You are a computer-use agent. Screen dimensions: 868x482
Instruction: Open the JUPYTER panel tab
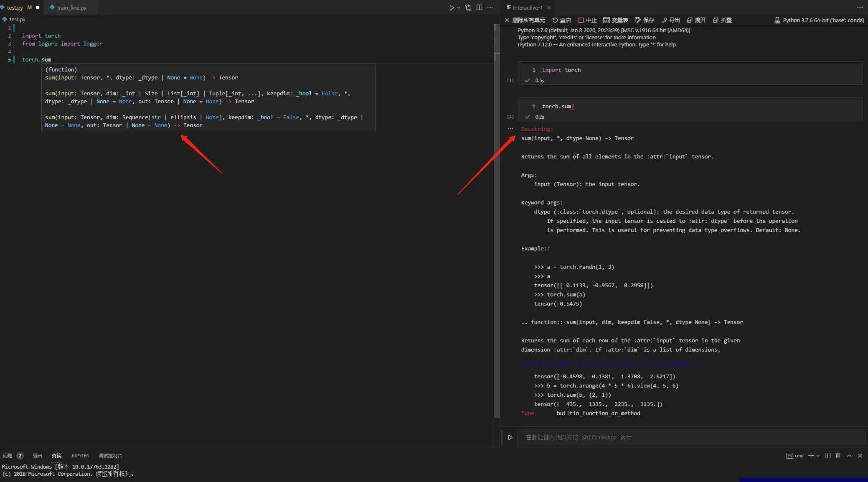pos(80,456)
